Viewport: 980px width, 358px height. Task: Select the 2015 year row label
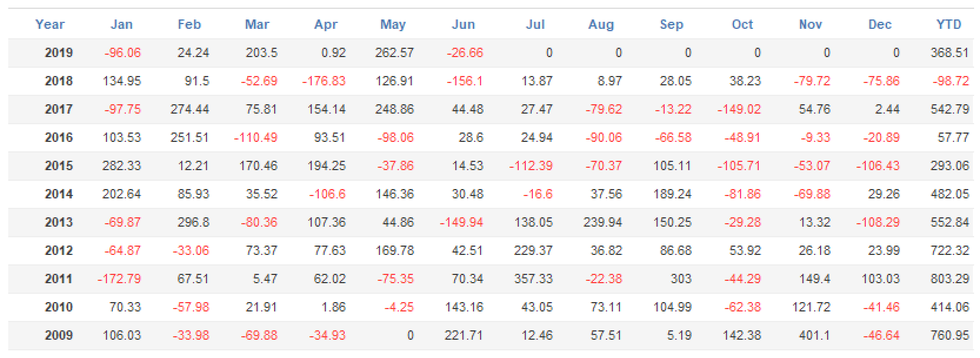click(59, 166)
